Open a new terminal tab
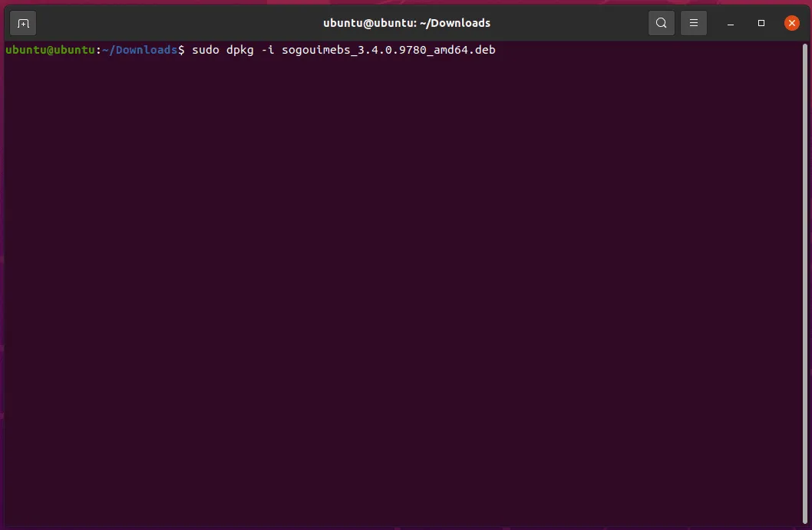The image size is (812, 530). (23, 23)
